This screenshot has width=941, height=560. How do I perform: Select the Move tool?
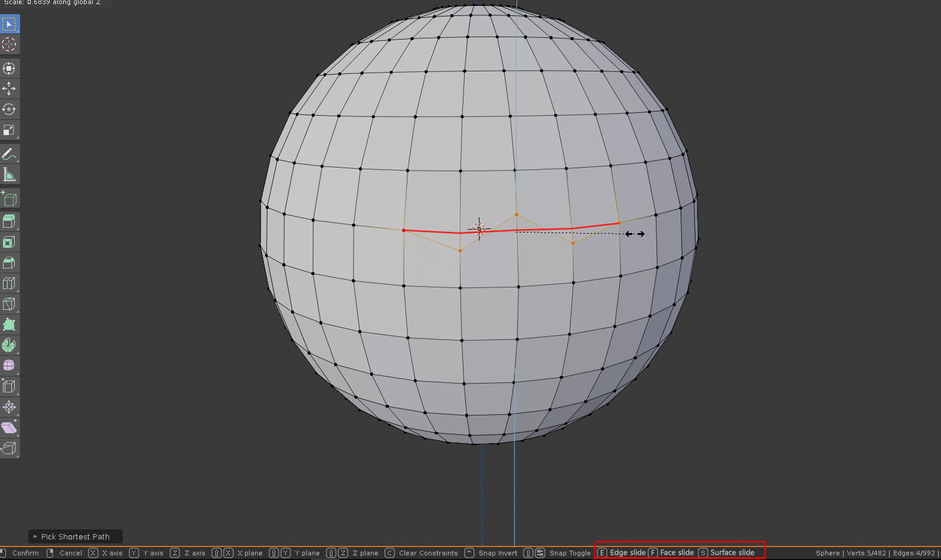pyautogui.click(x=9, y=89)
